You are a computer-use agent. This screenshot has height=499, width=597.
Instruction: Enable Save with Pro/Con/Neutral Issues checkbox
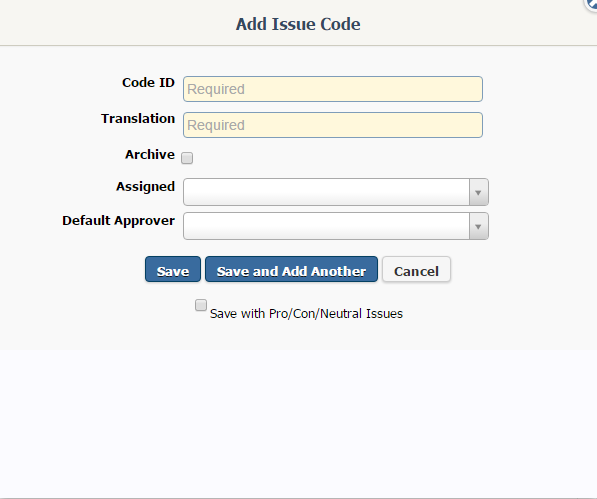coord(201,305)
